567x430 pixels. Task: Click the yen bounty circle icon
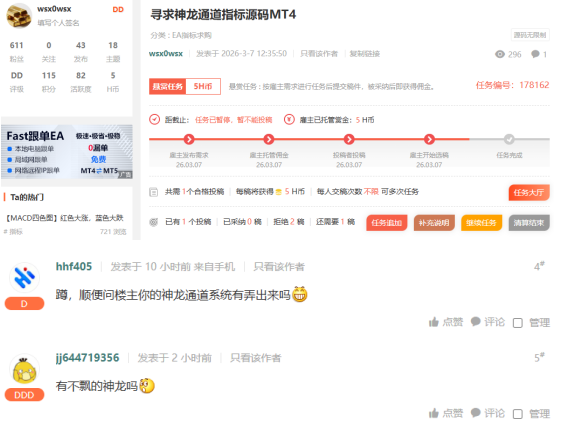pyautogui.click(x=289, y=119)
